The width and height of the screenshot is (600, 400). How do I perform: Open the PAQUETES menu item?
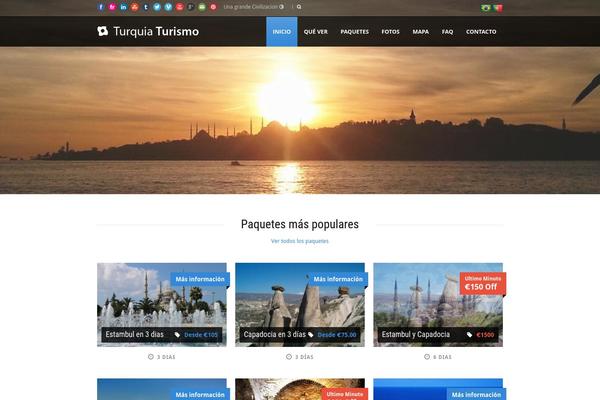[355, 31]
